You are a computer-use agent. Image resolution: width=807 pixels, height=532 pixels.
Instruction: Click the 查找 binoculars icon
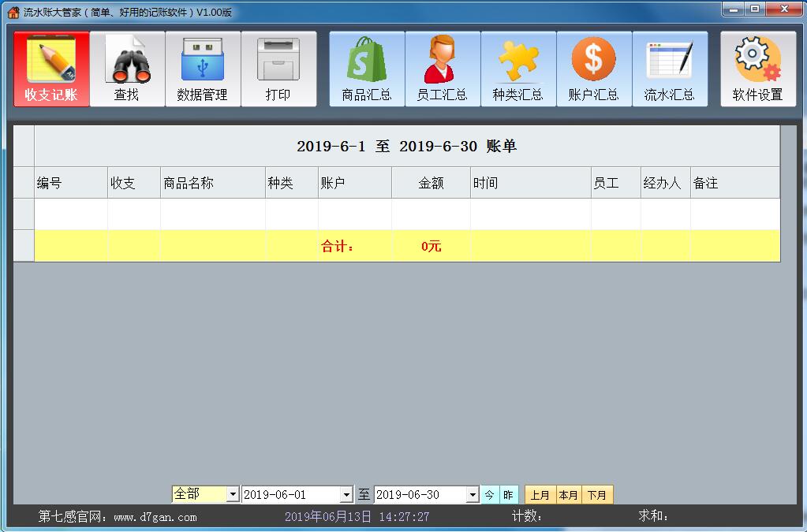(x=127, y=69)
